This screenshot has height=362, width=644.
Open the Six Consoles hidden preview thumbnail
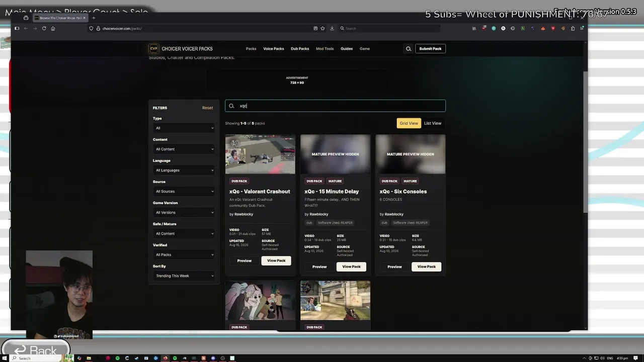[411, 154]
